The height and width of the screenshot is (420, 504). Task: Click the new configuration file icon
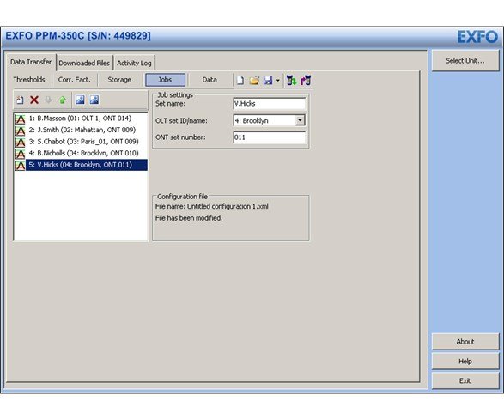(240, 80)
